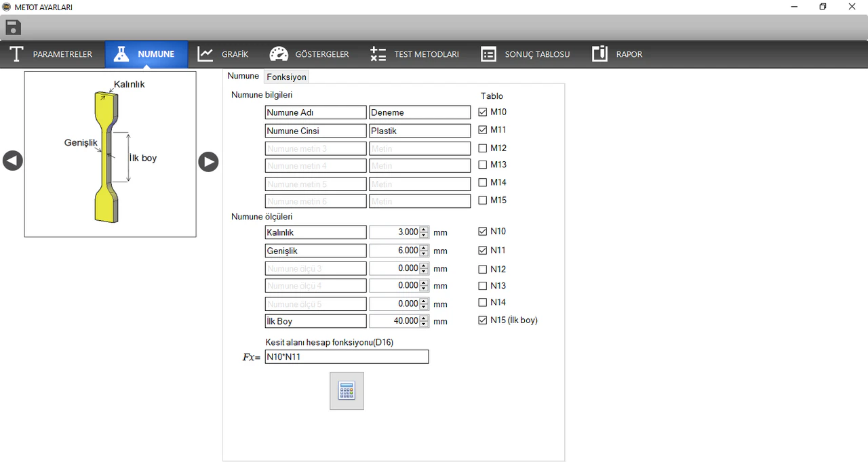
Task: Open the SONUÇ TABLOSU section
Action: pyautogui.click(x=525, y=54)
